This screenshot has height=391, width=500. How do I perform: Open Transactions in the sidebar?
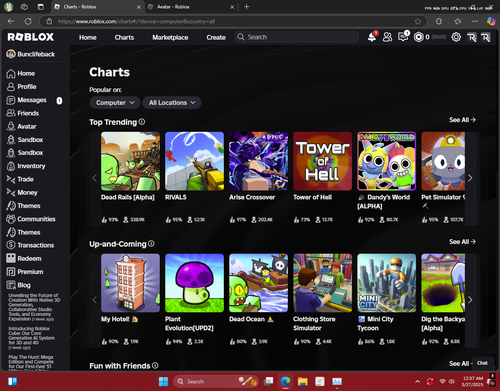click(30, 245)
